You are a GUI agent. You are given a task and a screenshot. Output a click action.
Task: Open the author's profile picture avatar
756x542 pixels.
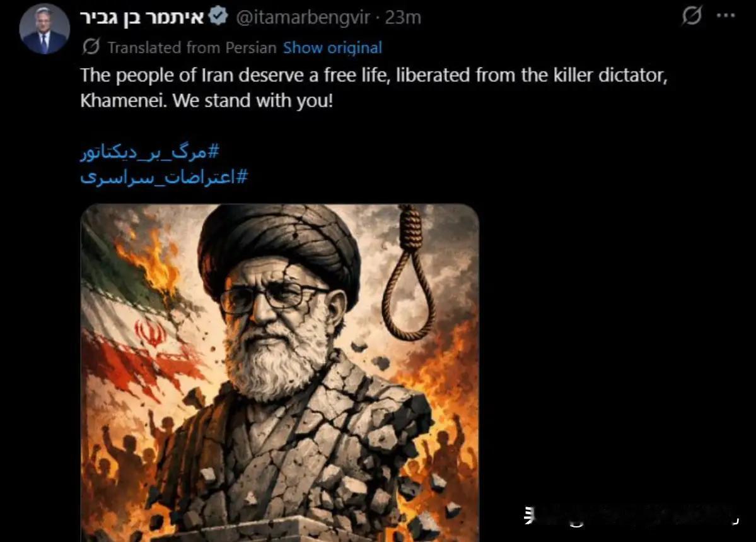click(44, 28)
